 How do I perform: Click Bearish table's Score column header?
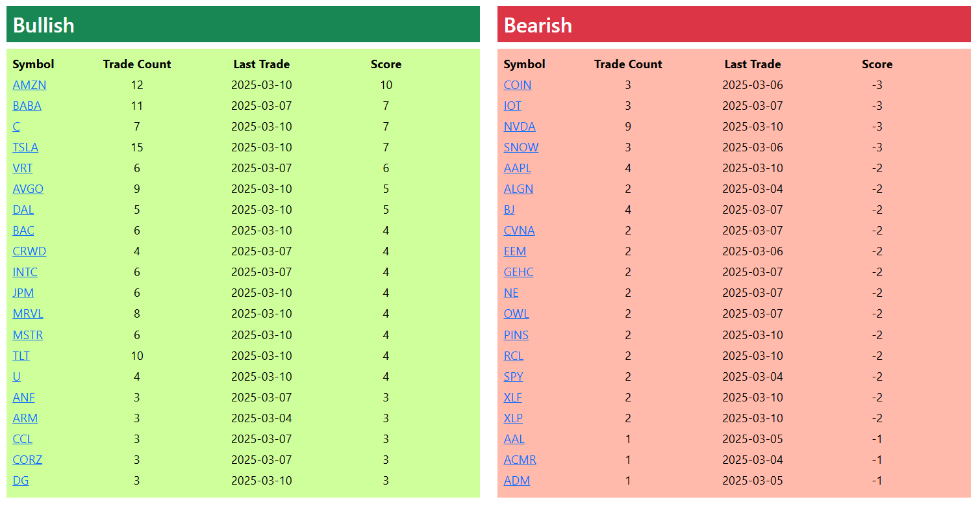click(877, 64)
